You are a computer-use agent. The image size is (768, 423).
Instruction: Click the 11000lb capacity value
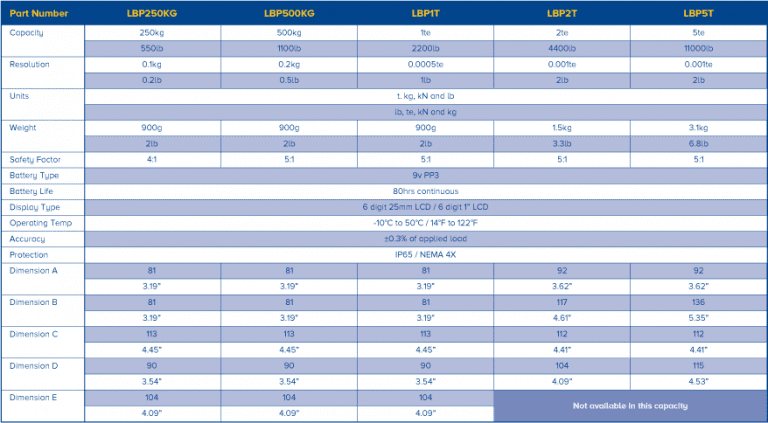[x=697, y=48]
